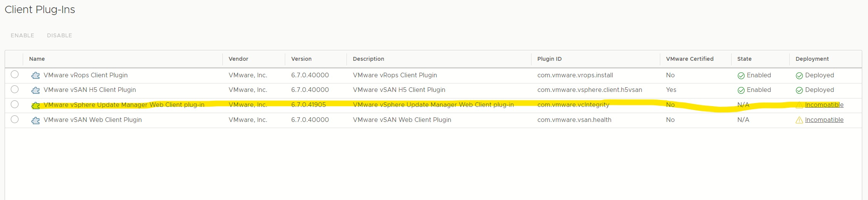Image resolution: width=868 pixels, height=200 pixels.
Task: Open the Incompatible link for vSphere Update Manager
Action: click(824, 105)
